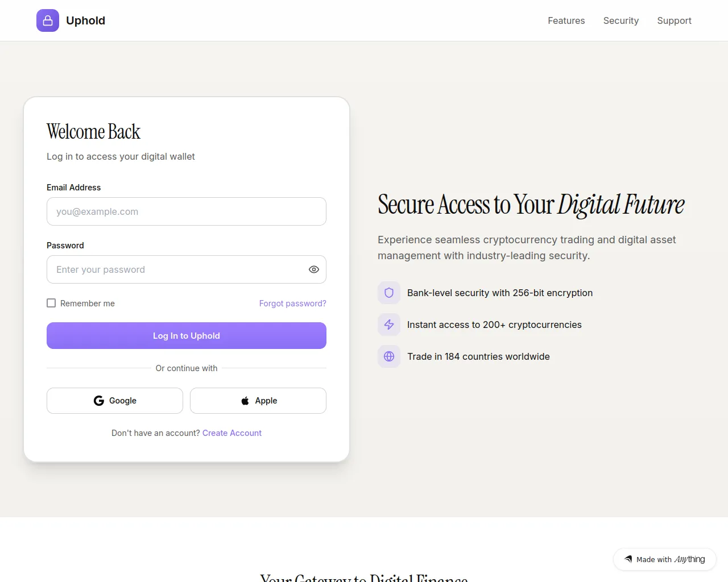Open the Features menu item
Screen dimensions: 728x582
[566, 20]
